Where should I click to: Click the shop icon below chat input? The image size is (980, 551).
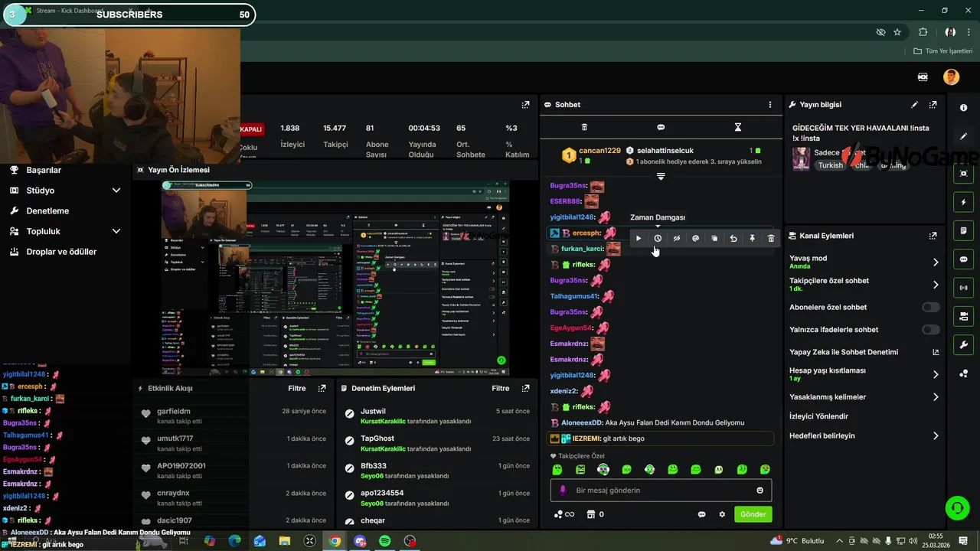590,514
